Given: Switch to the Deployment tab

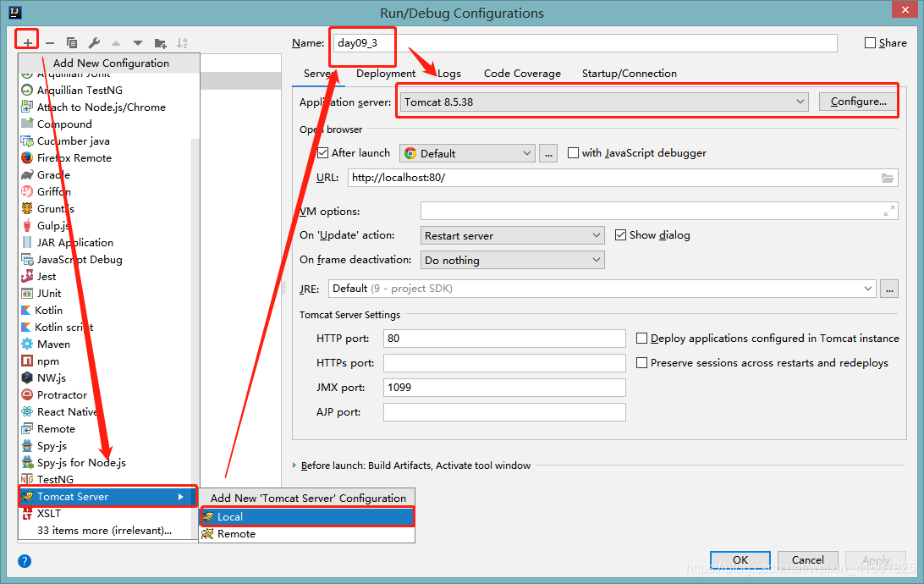Looking at the screenshot, I should point(386,74).
